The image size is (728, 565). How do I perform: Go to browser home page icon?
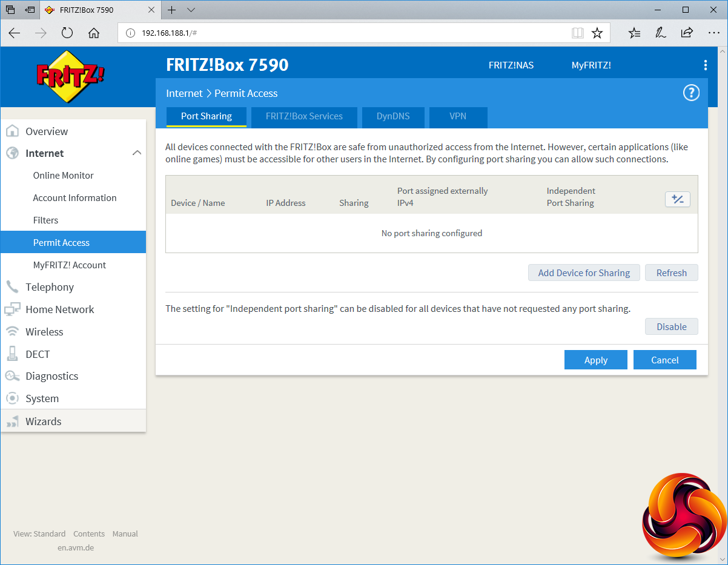coord(94,33)
